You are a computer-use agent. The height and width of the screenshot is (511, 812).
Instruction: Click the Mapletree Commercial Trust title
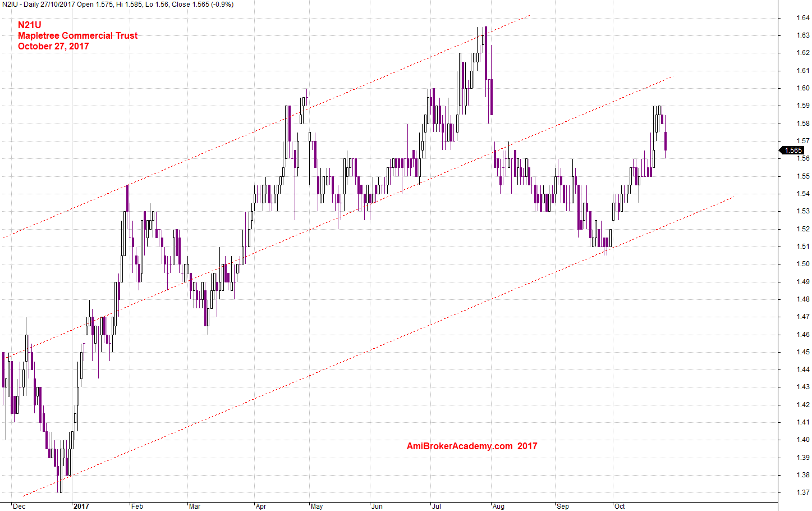(x=77, y=35)
